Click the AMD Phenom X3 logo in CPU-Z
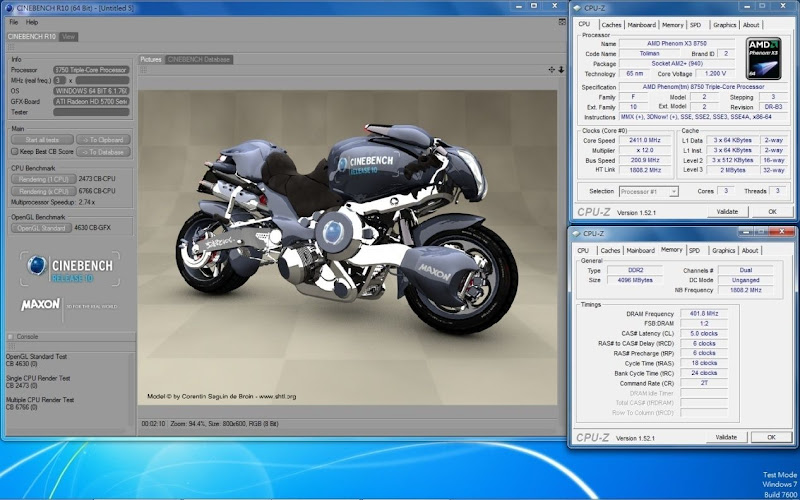Screen dimensions: 800x500 pos(763,59)
